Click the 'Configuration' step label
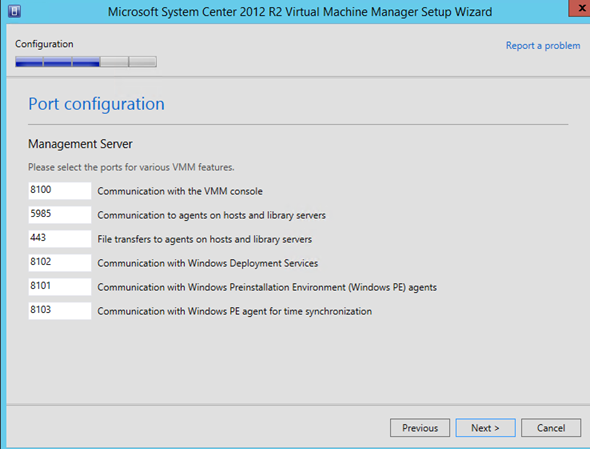 [44, 44]
